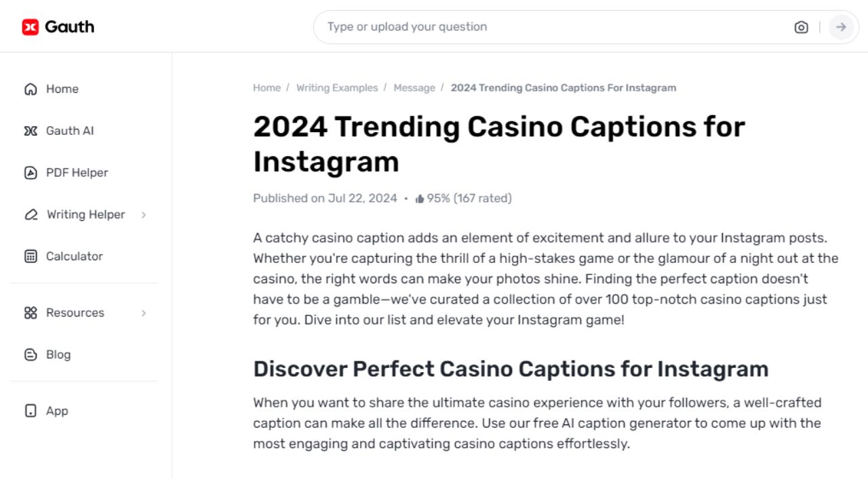
Task: Click the camera upload icon
Action: pyautogui.click(x=801, y=27)
